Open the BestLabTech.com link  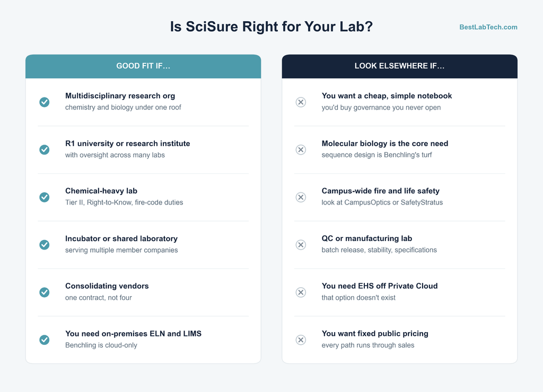point(488,27)
